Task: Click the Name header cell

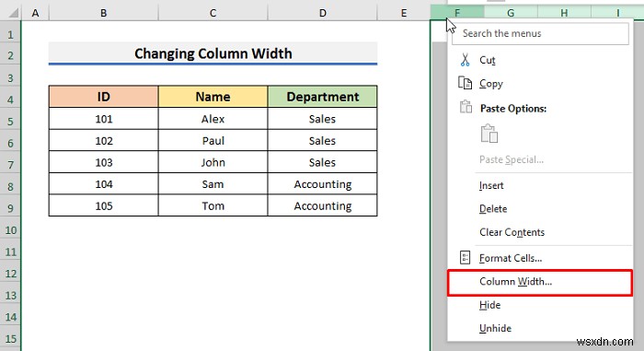Action: [x=213, y=97]
